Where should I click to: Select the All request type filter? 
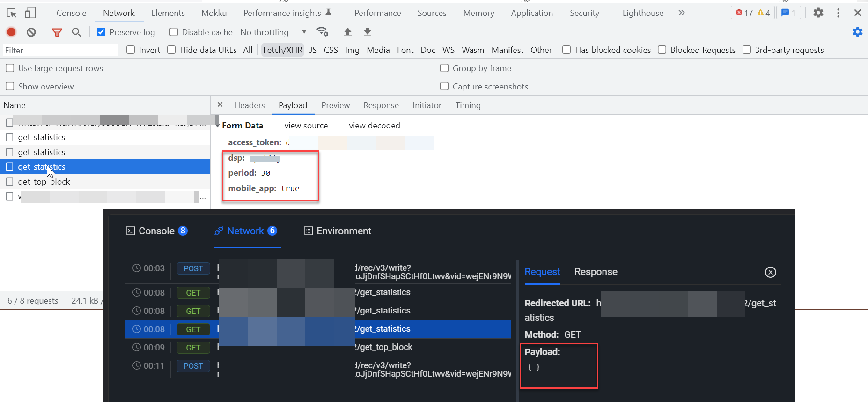pos(248,50)
